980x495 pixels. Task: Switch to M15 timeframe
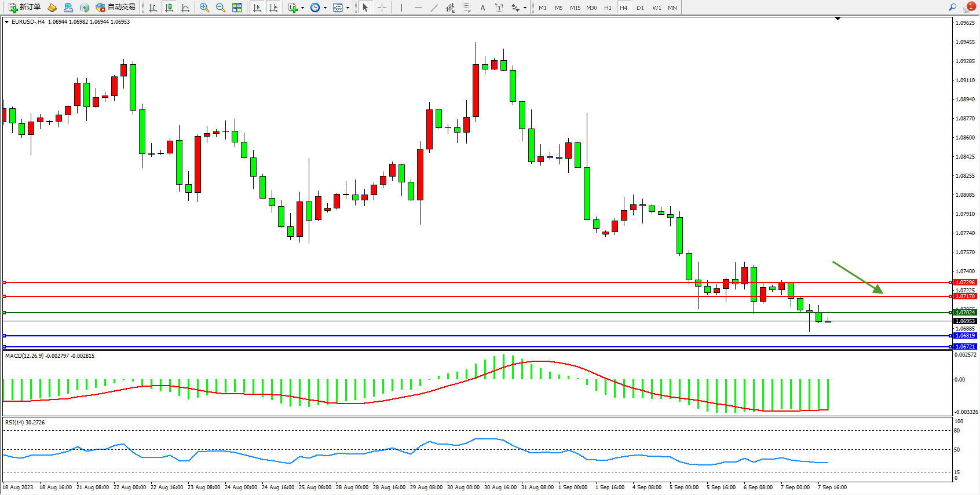point(575,8)
